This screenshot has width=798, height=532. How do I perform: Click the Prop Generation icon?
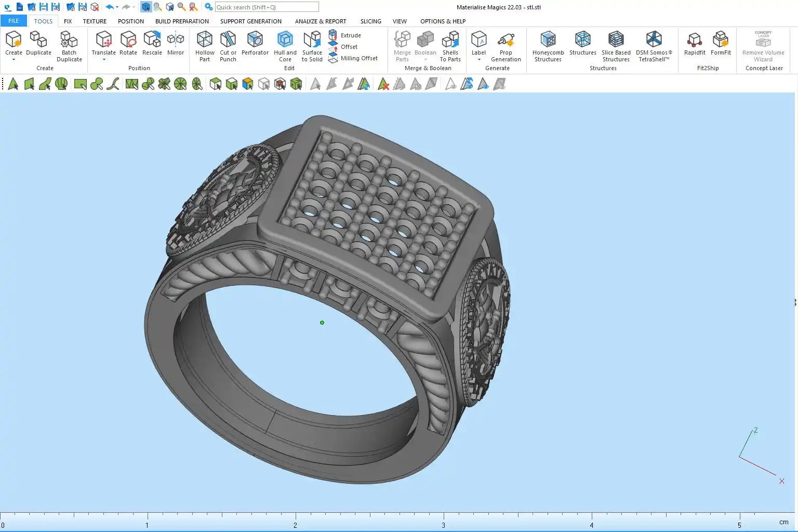(x=506, y=40)
